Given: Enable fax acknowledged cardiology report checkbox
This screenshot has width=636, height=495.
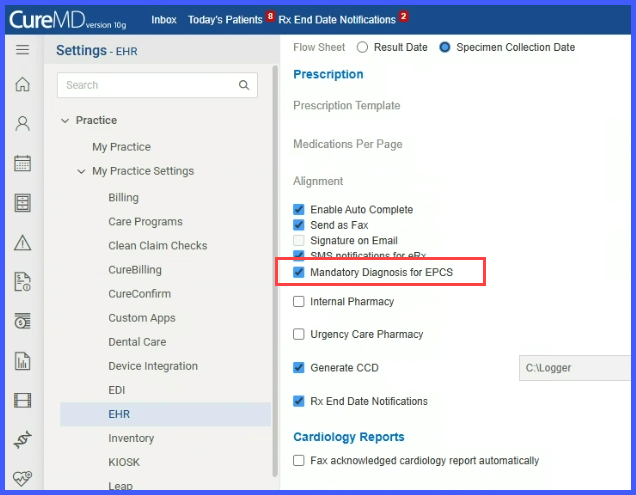Looking at the screenshot, I should [299, 461].
